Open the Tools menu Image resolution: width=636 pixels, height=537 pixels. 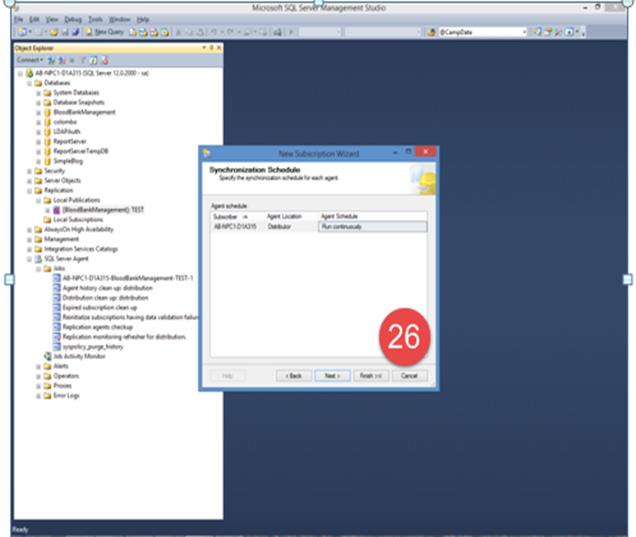96,19
